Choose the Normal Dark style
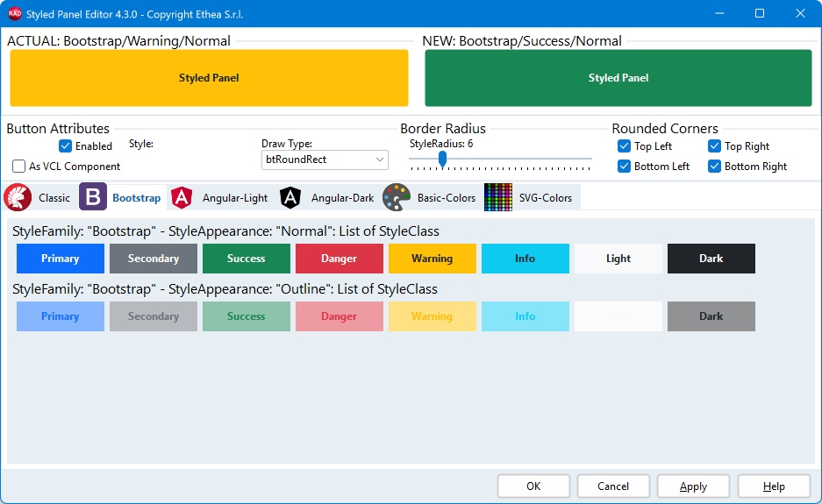Image resolution: width=822 pixels, height=504 pixels. (711, 259)
